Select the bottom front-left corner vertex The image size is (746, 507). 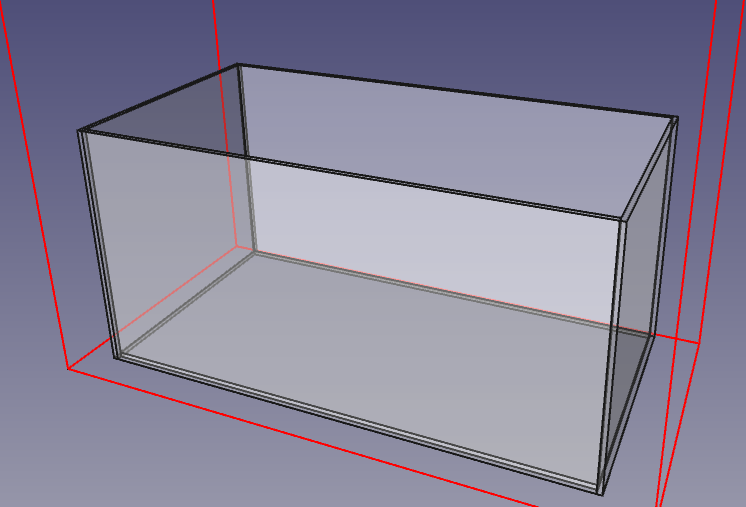point(116,357)
